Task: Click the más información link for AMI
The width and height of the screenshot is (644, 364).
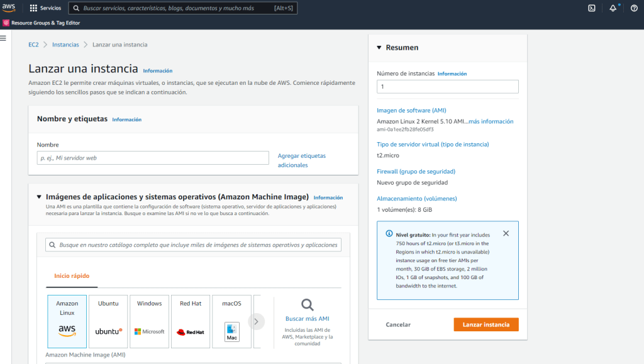Action: [491, 121]
